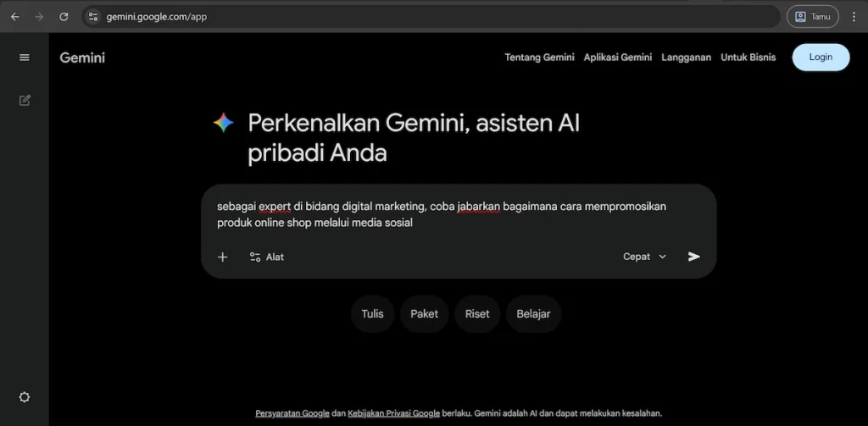
Task: Click the colorful Gemini spark icon
Action: pos(223,123)
